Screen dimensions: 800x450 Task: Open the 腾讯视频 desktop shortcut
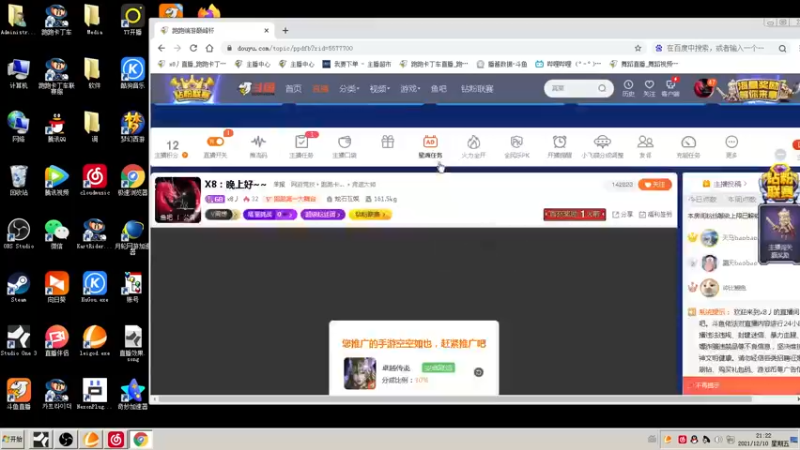56,180
